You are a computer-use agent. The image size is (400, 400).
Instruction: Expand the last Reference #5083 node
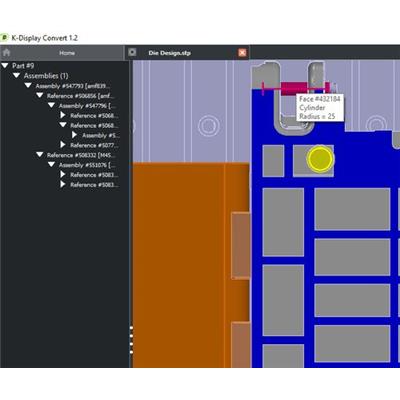[63, 184]
